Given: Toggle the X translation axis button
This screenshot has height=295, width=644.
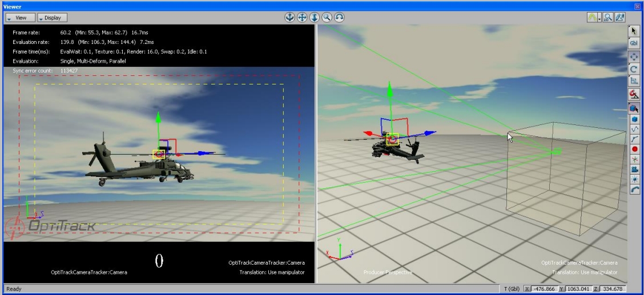Looking at the screenshot, I should point(527,289).
